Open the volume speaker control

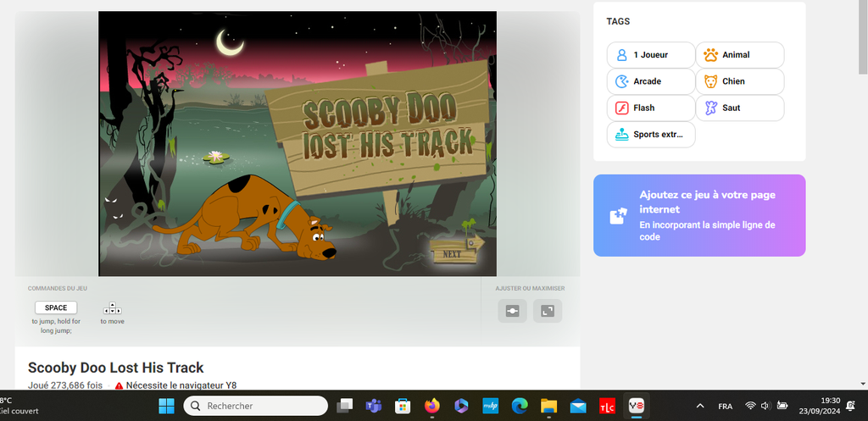(x=765, y=406)
